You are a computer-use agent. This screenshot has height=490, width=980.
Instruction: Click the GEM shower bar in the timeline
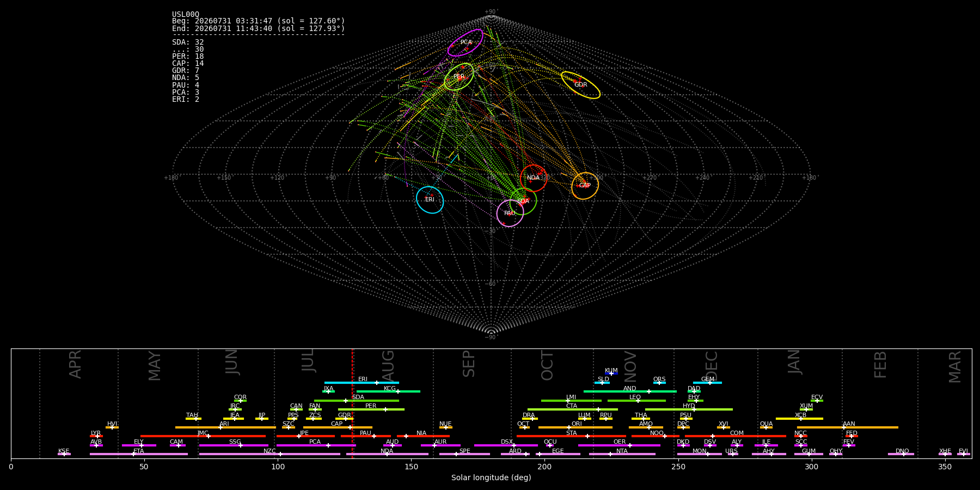pyautogui.click(x=707, y=383)
